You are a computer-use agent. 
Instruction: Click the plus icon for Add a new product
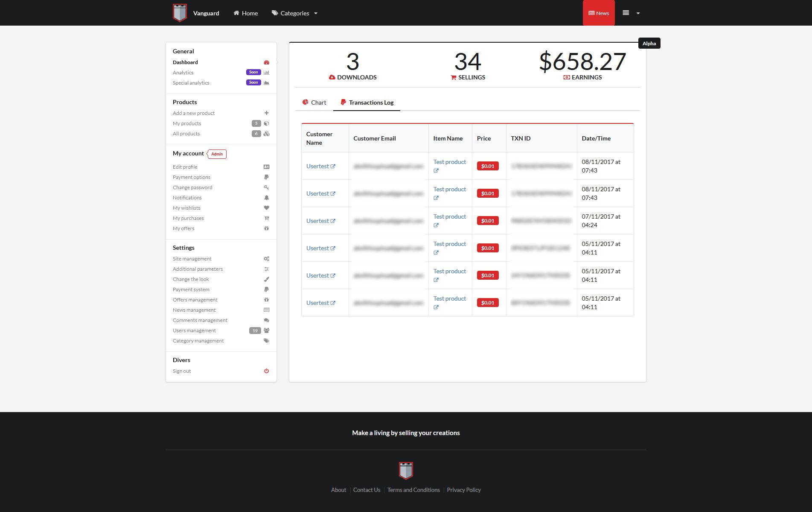point(266,113)
